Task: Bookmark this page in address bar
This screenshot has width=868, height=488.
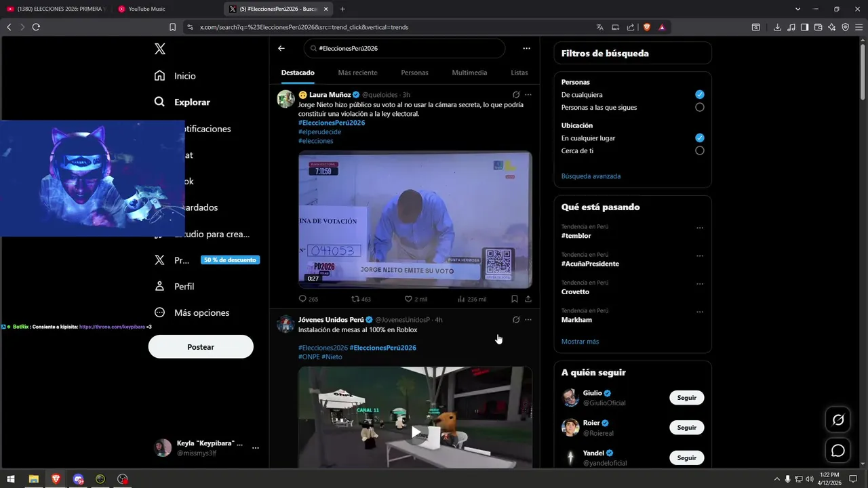Action: tap(172, 27)
